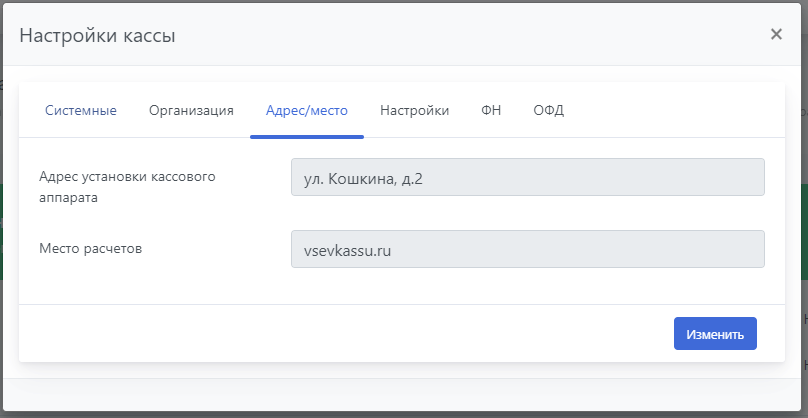Switch to the Системные tab
This screenshot has width=808, height=418.
tap(81, 111)
